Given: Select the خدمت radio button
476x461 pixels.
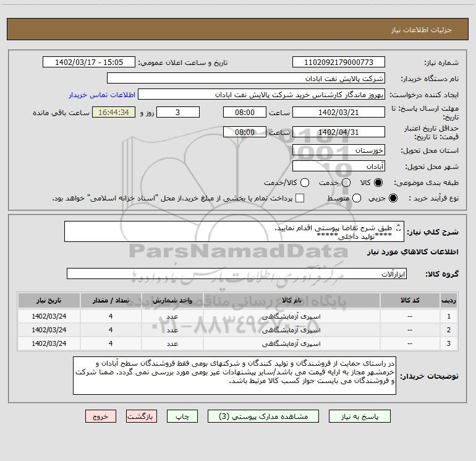Looking at the screenshot, I should click(x=346, y=183).
